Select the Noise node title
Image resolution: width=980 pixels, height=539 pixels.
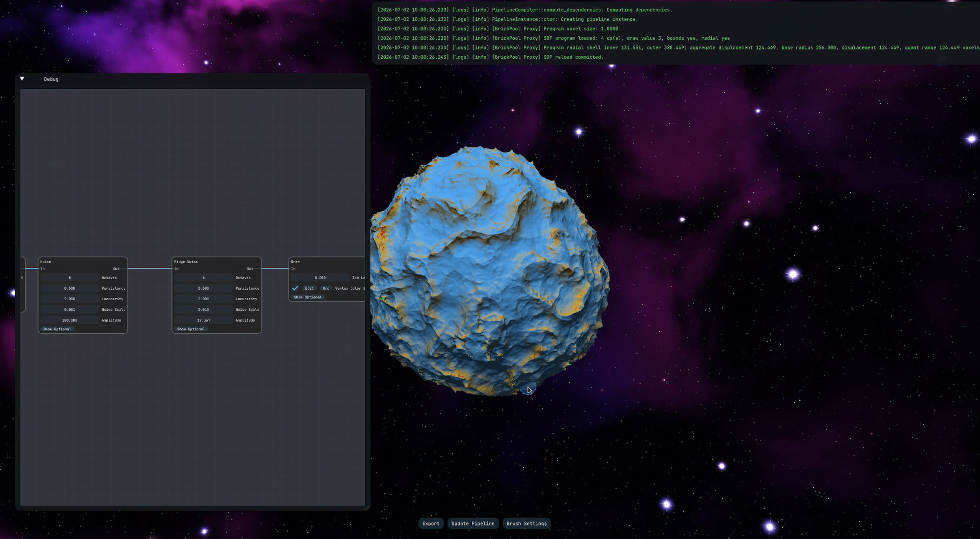(46, 262)
